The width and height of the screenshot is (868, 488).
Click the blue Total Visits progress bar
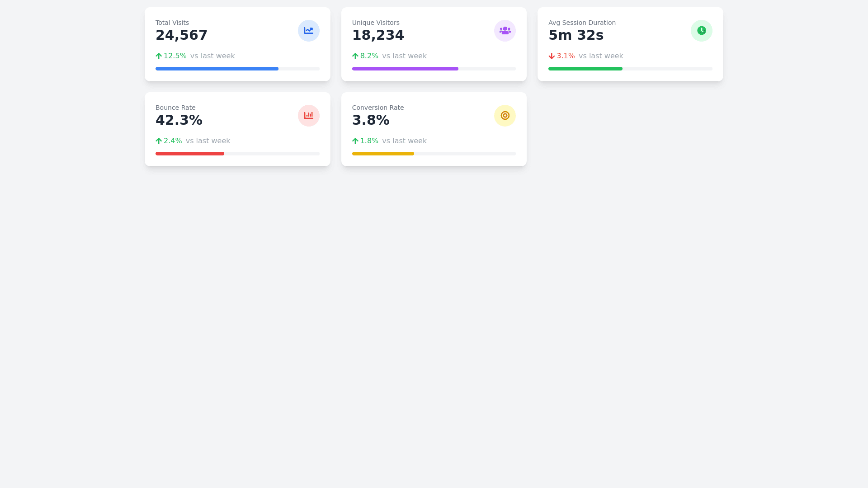click(217, 69)
